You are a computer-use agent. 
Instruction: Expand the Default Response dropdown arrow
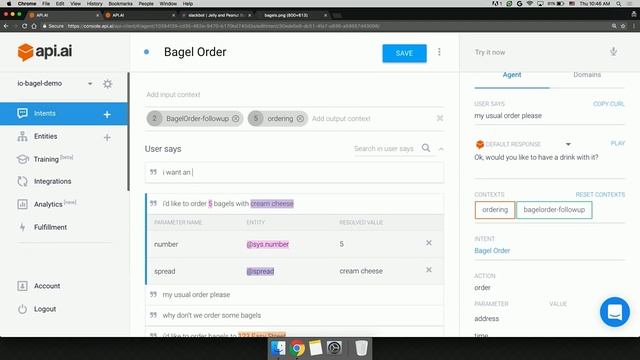[x=568, y=144]
